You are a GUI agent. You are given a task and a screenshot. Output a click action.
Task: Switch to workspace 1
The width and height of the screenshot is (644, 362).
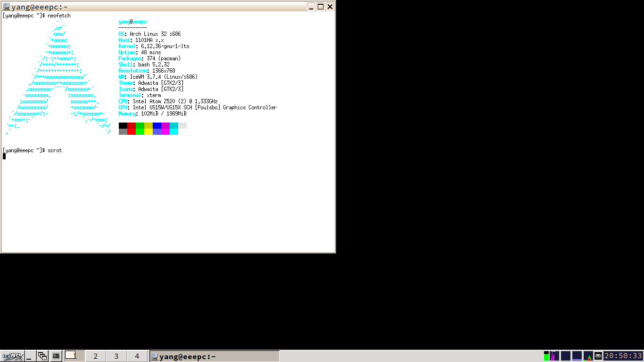[74, 356]
